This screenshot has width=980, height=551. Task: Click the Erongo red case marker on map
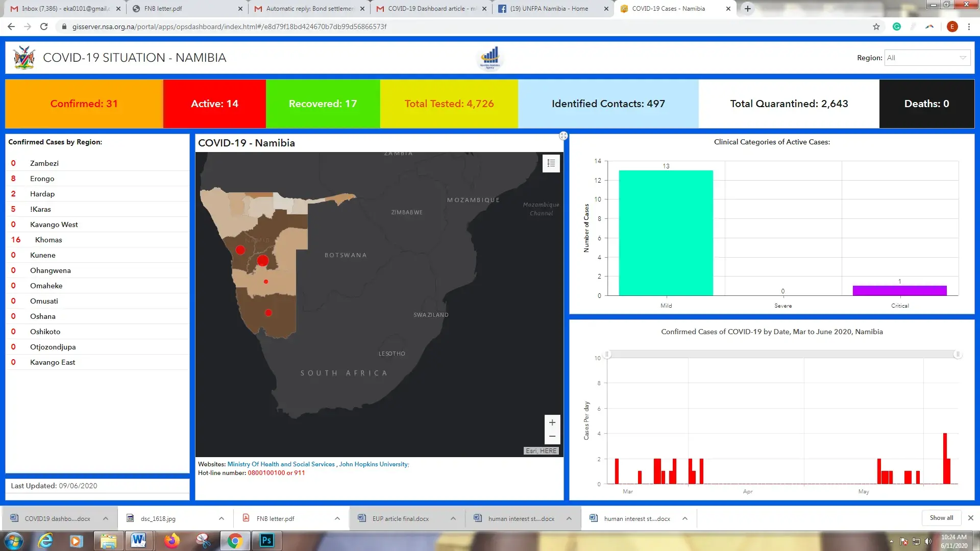click(240, 250)
